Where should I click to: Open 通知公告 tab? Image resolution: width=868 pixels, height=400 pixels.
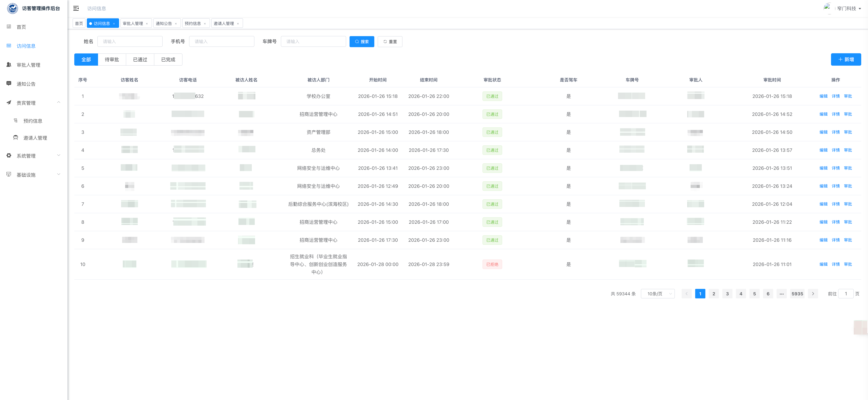(163, 24)
